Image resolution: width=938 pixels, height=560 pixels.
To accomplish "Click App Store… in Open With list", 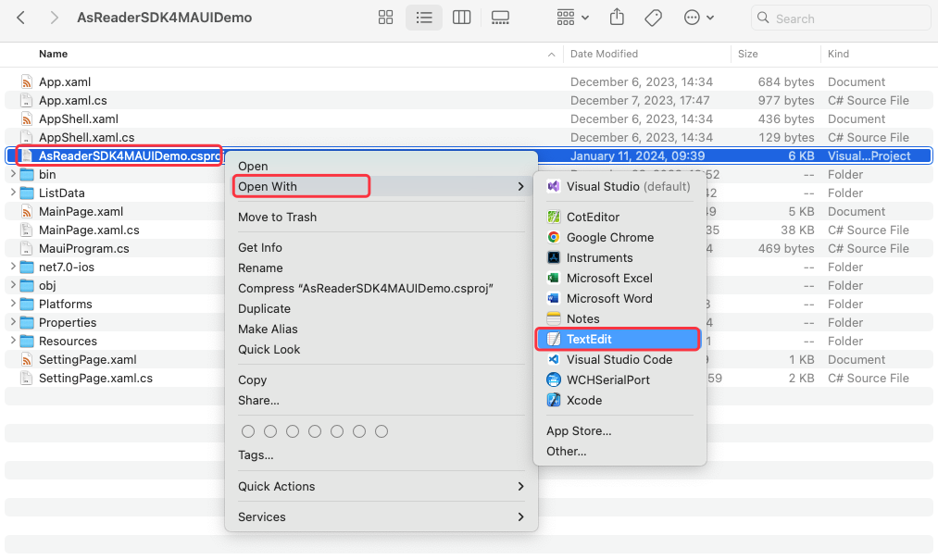I will click(578, 430).
